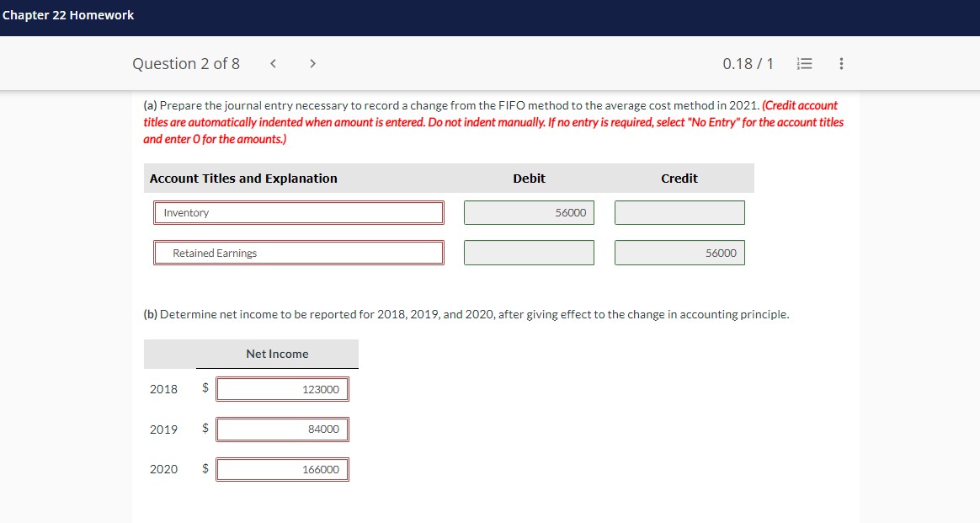Open the three-dot overflow menu

tap(839, 63)
